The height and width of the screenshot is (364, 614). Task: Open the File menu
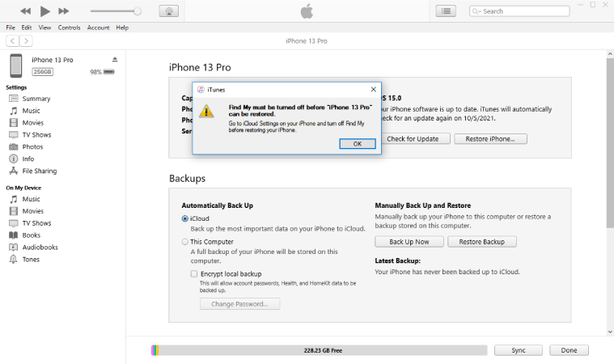point(11,28)
